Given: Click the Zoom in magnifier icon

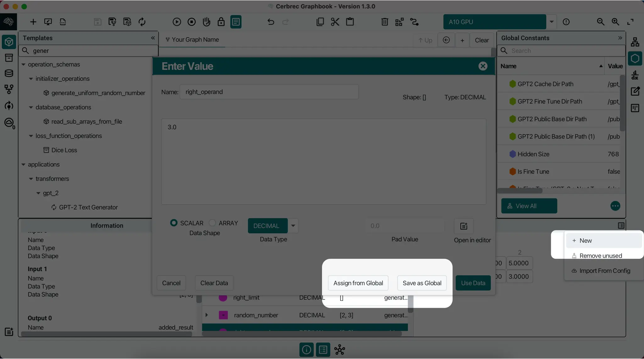Looking at the screenshot, I should click(x=615, y=22).
